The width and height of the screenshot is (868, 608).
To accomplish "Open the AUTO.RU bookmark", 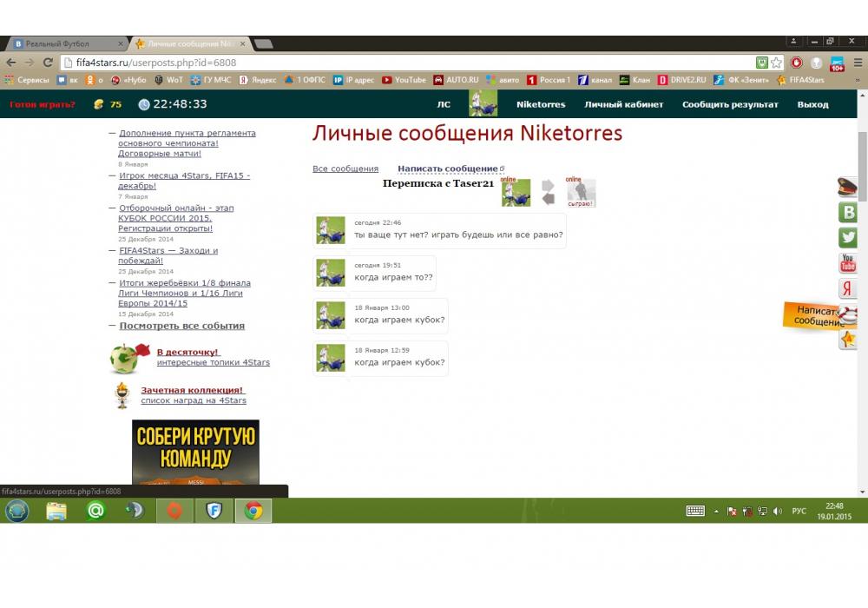I will 456,80.
